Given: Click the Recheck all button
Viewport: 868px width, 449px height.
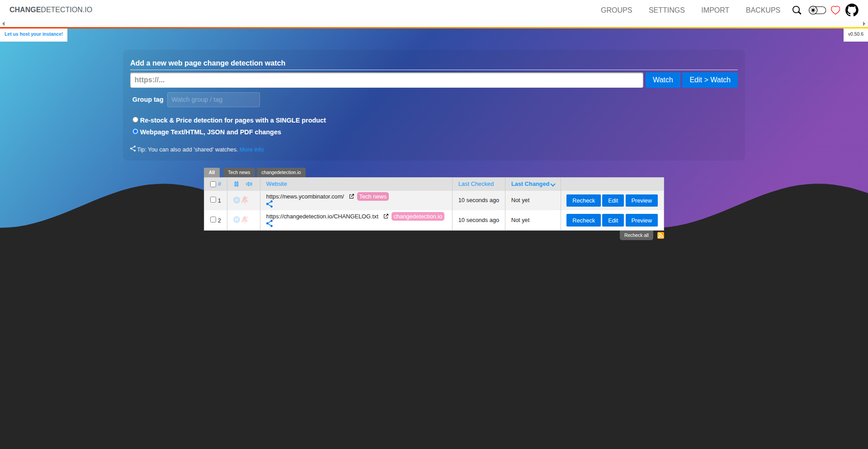Looking at the screenshot, I should (636, 235).
